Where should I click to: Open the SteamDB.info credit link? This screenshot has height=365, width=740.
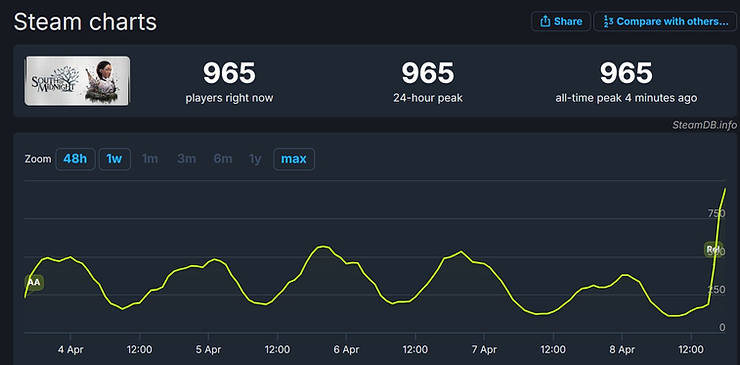coord(705,125)
